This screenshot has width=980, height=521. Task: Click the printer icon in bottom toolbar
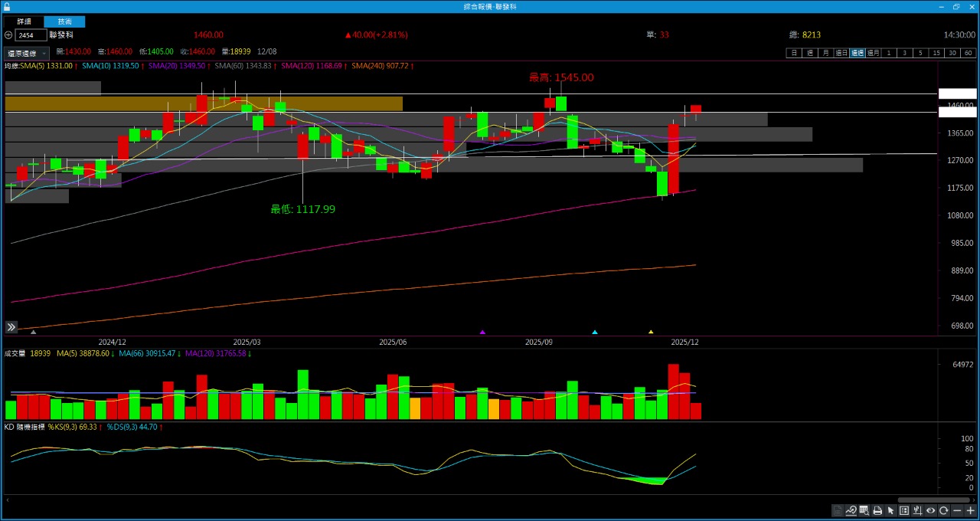point(877,510)
